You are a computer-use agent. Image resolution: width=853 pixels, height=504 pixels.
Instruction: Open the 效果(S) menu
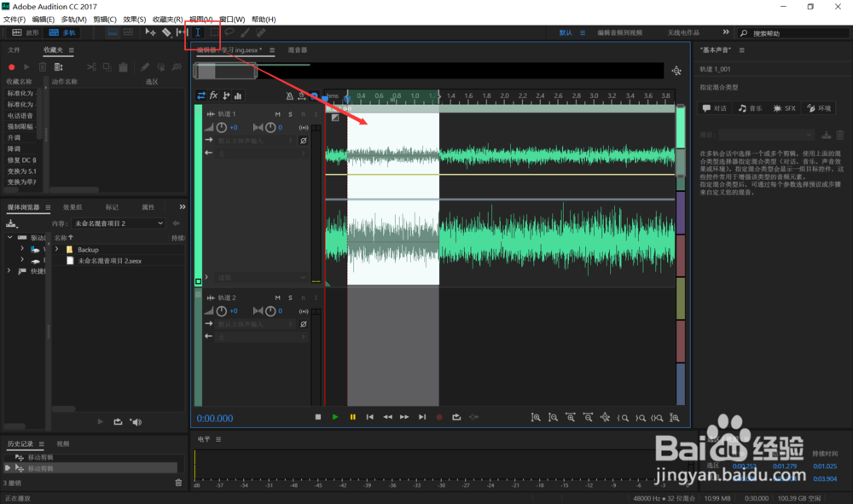pos(135,19)
